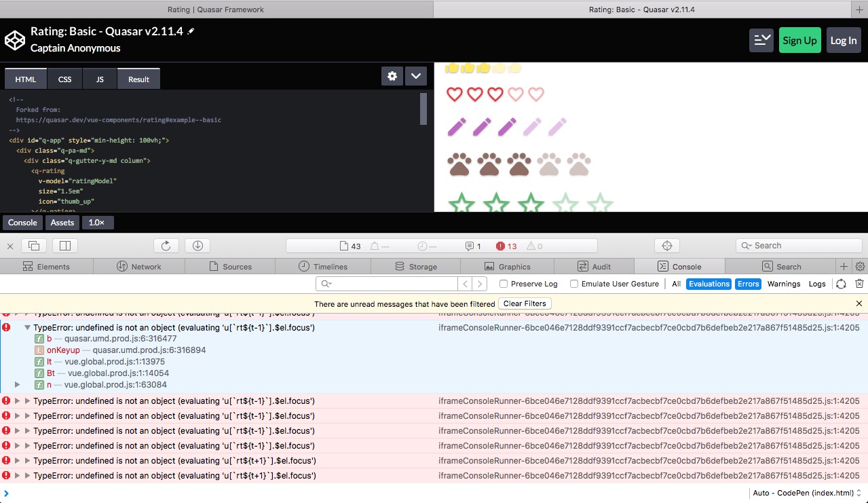
Task: Switch to the CSS editor tab
Action: coord(64,79)
